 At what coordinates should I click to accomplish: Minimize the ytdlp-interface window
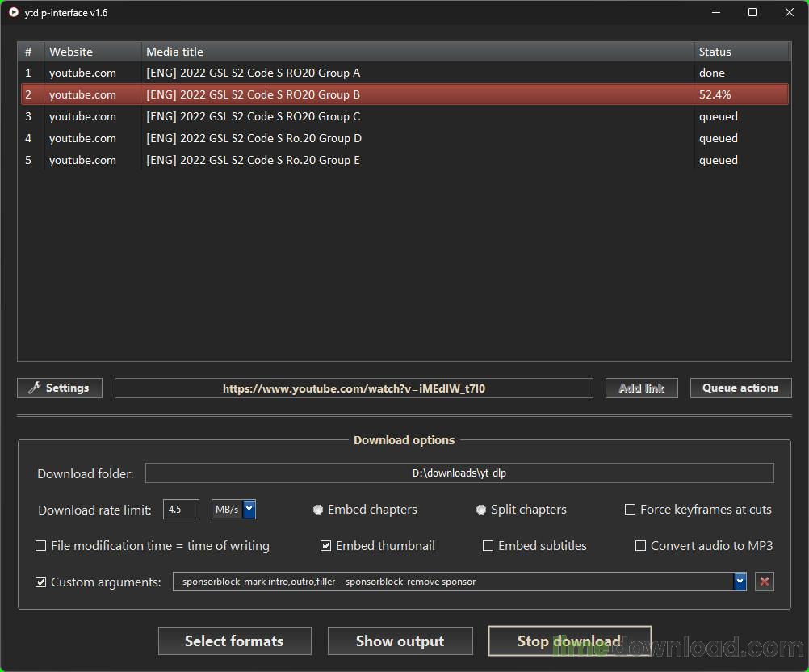715,13
